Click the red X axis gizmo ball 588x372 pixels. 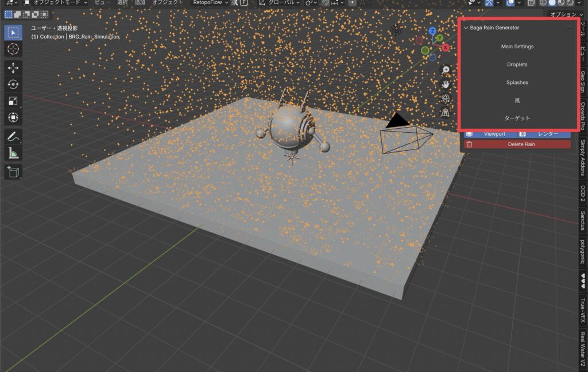coord(446,48)
